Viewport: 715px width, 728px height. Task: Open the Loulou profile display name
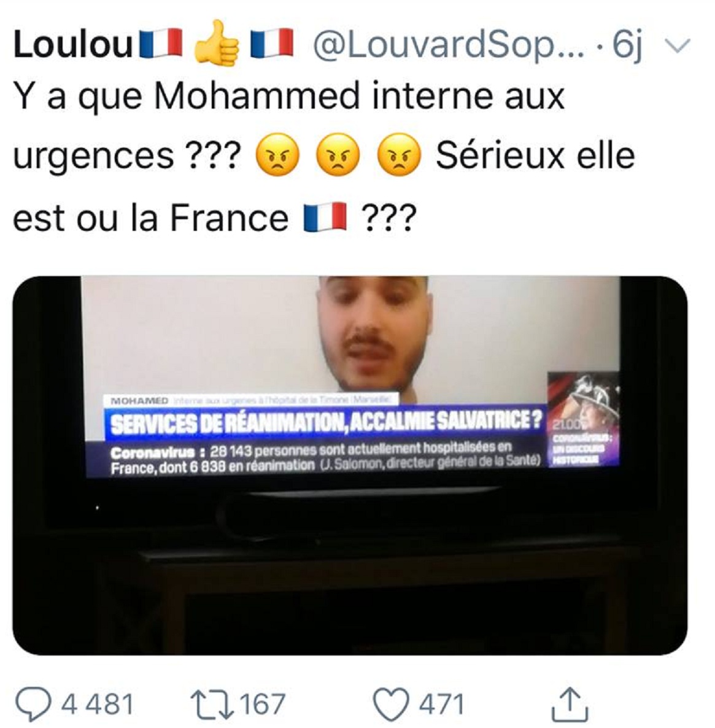point(74,45)
